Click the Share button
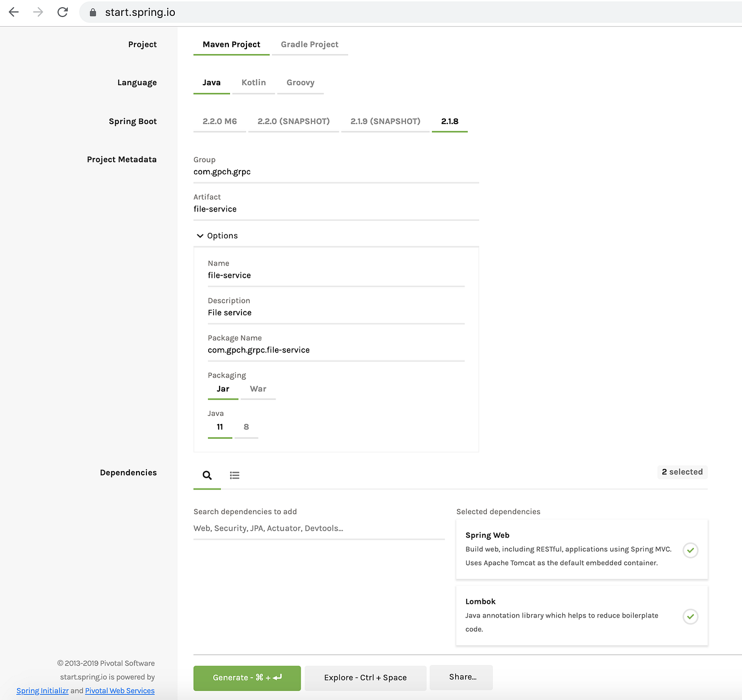Screen dimensions: 742x700 tap(461, 677)
